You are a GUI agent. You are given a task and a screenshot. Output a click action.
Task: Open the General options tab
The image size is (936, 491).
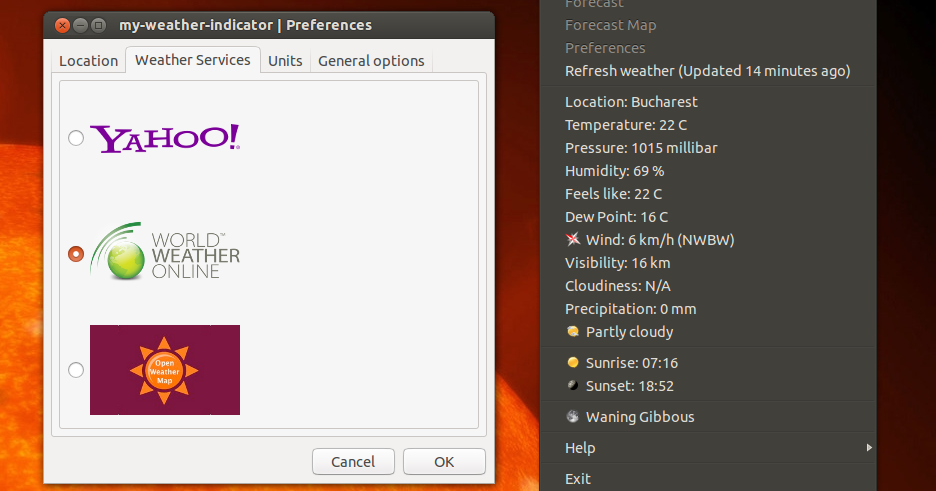371,61
